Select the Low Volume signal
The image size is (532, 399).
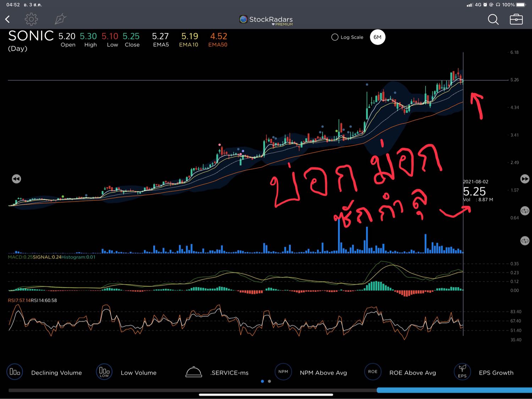point(138,373)
